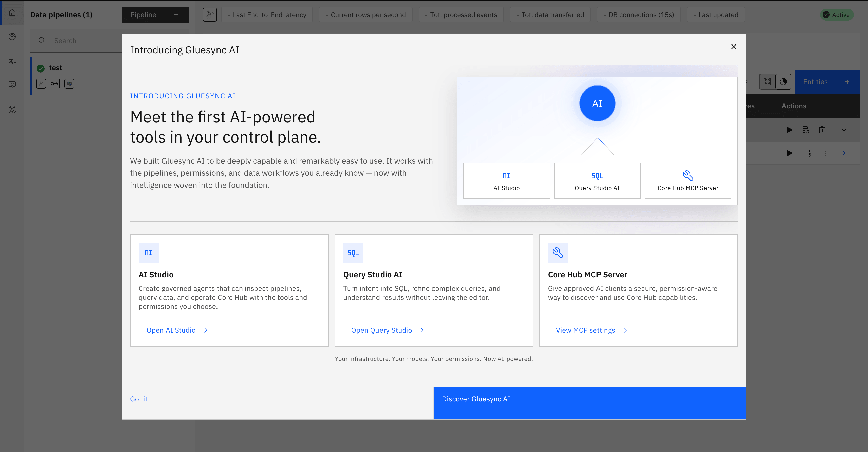
Task: Collapse first row chevron
Action: click(x=844, y=130)
